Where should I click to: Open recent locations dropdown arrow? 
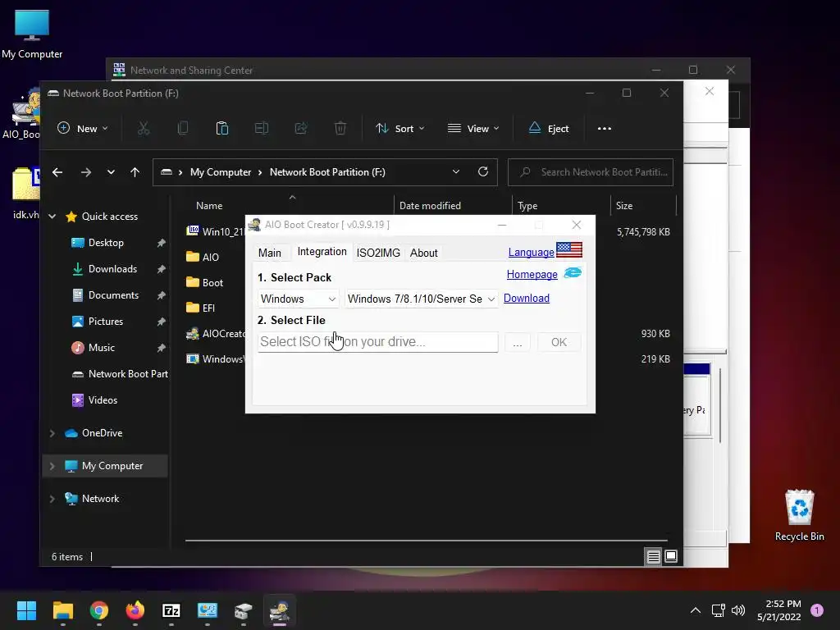[x=111, y=172]
